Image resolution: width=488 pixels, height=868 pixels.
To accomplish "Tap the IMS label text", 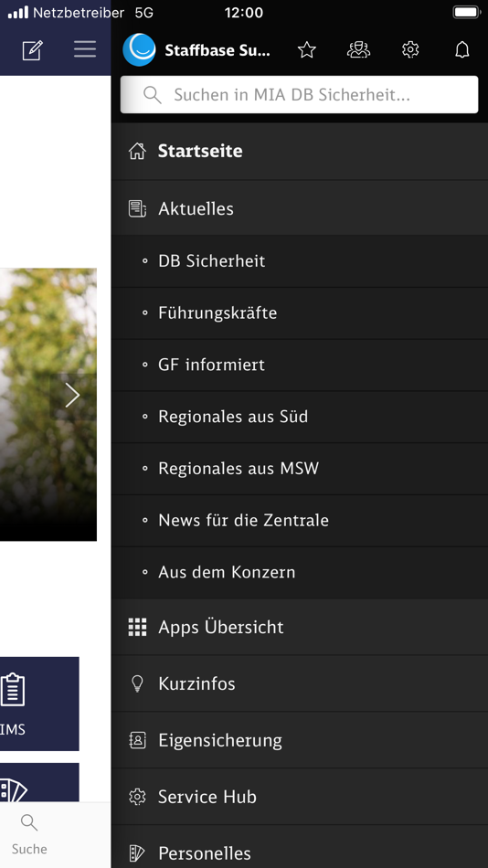I will click(x=13, y=730).
